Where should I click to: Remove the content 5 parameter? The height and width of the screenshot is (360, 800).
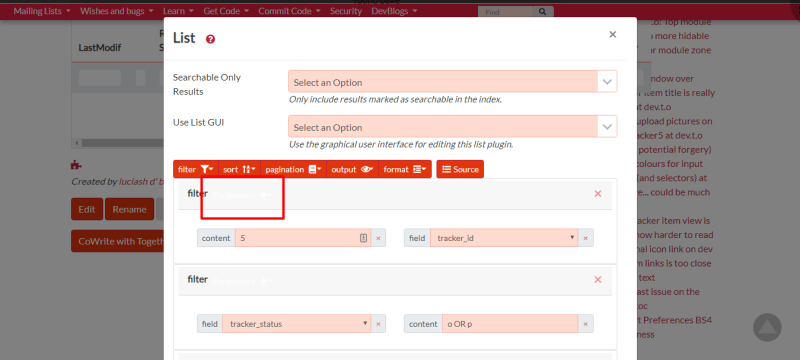tap(378, 238)
